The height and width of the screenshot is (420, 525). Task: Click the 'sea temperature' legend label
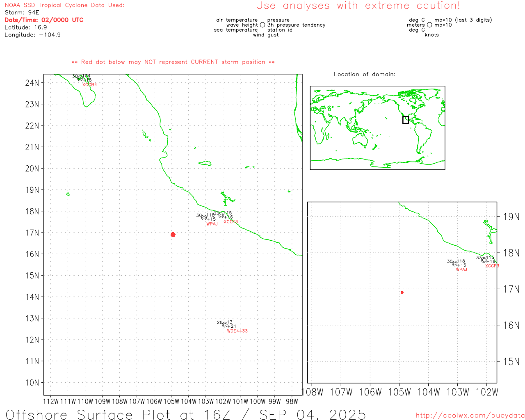click(236, 30)
